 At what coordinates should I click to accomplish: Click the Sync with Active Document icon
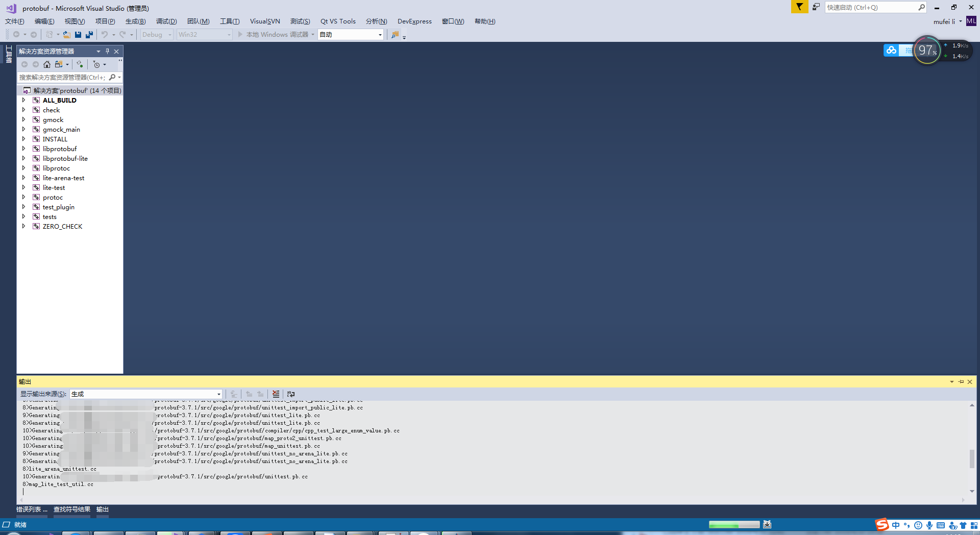pyautogui.click(x=80, y=64)
